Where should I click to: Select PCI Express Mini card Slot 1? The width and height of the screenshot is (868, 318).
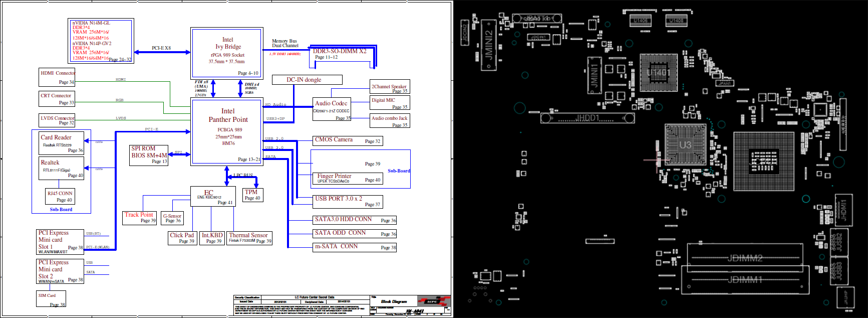[60, 242]
